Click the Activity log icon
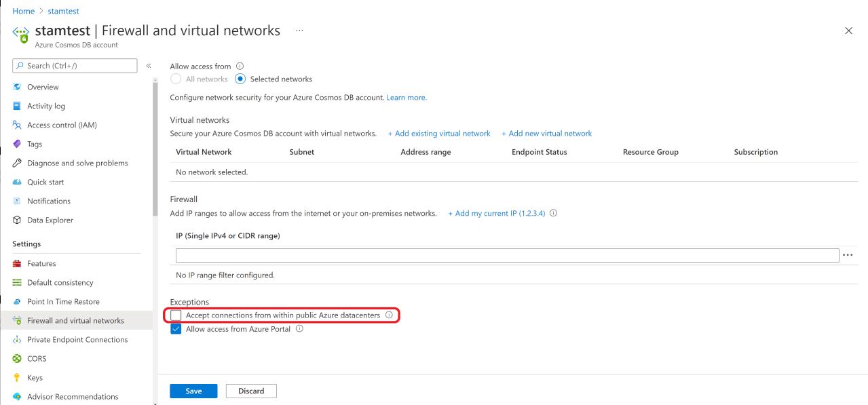The height and width of the screenshot is (405, 868). (x=17, y=106)
